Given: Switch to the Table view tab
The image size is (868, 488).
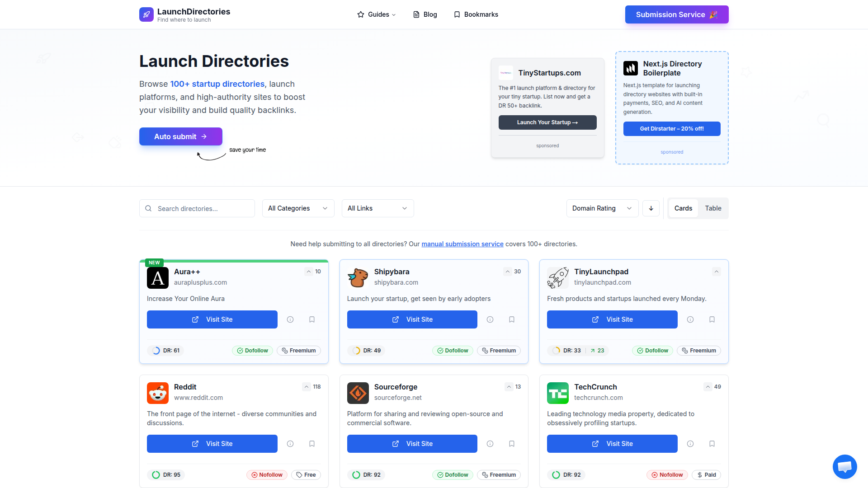Looking at the screenshot, I should [x=712, y=208].
